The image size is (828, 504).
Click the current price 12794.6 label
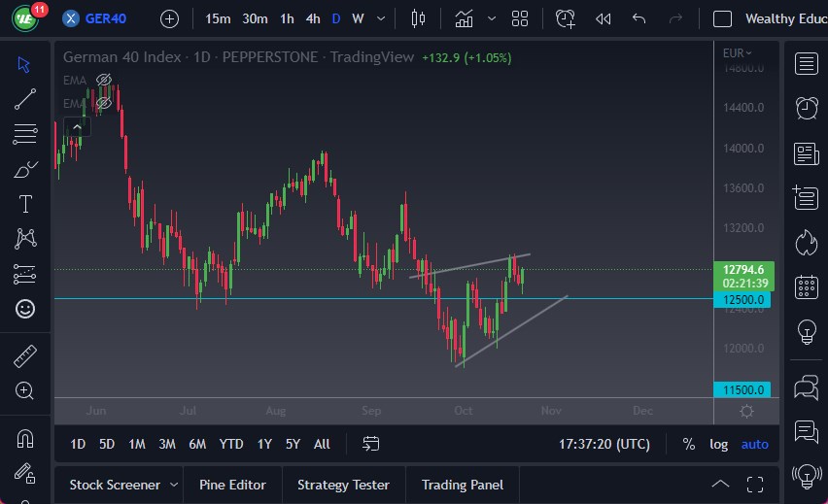click(743, 277)
